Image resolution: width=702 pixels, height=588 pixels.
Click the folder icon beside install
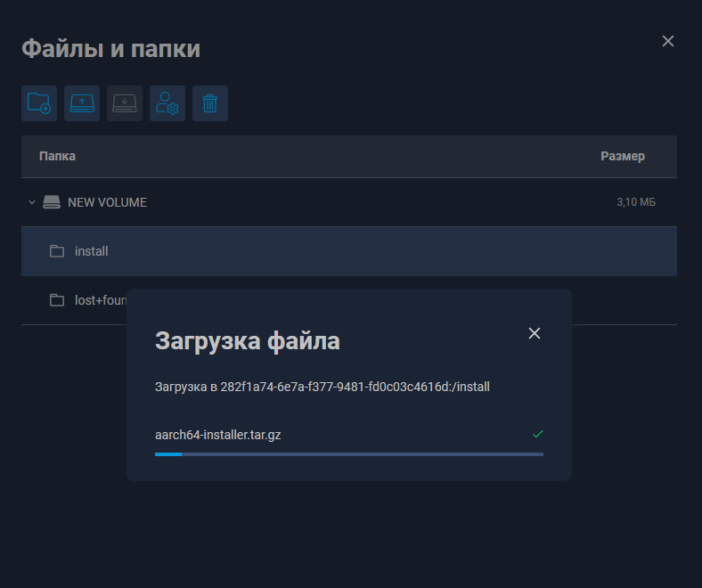click(x=57, y=251)
